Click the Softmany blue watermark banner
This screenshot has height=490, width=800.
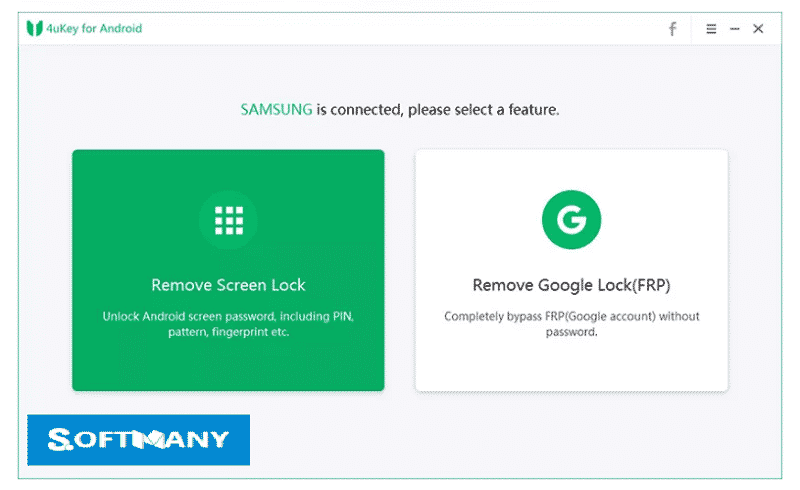click(138, 440)
